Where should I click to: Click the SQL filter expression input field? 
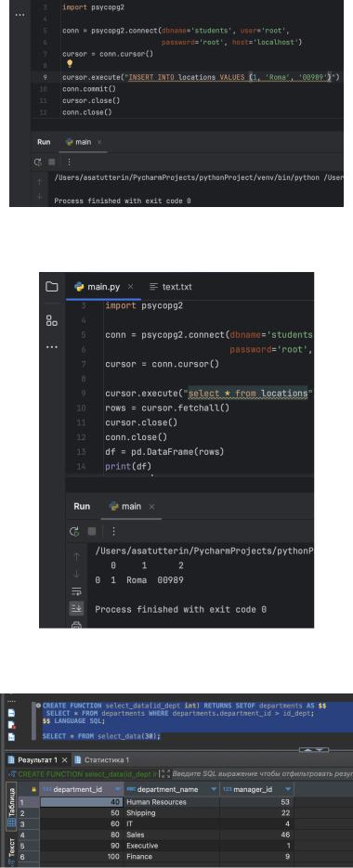(260, 773)
